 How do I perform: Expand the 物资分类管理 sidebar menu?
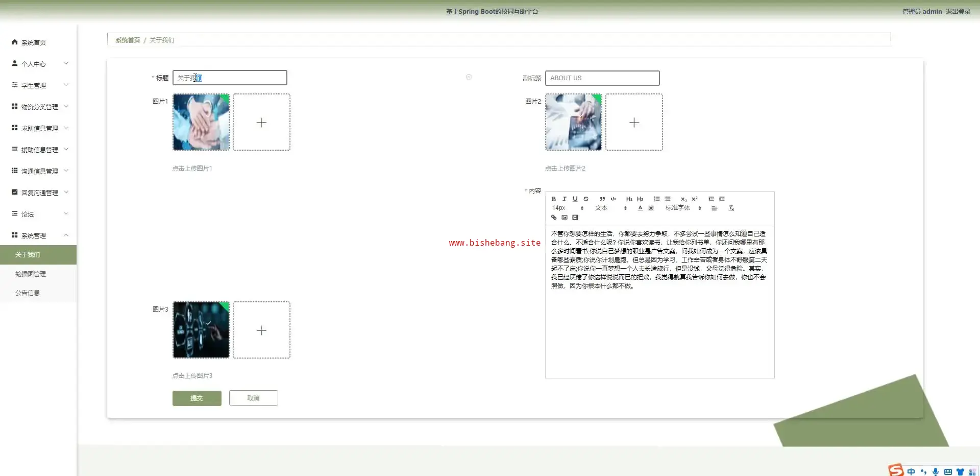tap(38, 107)
